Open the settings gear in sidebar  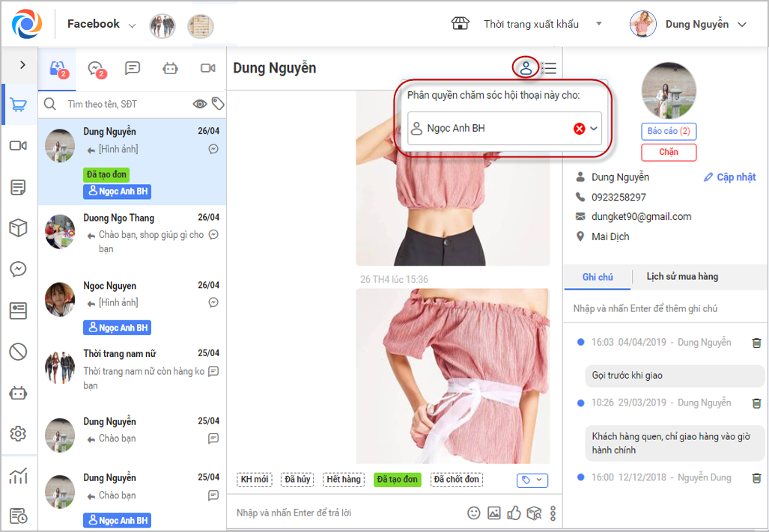[x=18, y=433]
